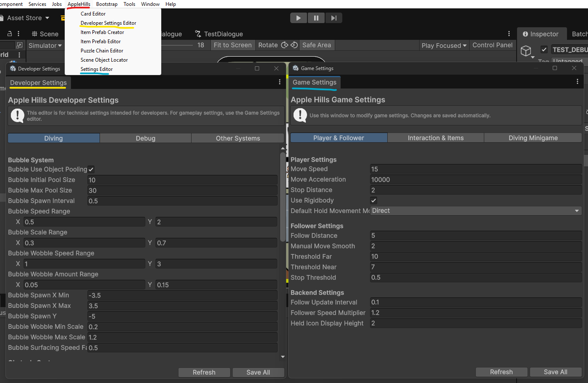The image size is (588, 383).
Task: Open the kebab menu of the Developer Settings window
Action: pos(280,82)
